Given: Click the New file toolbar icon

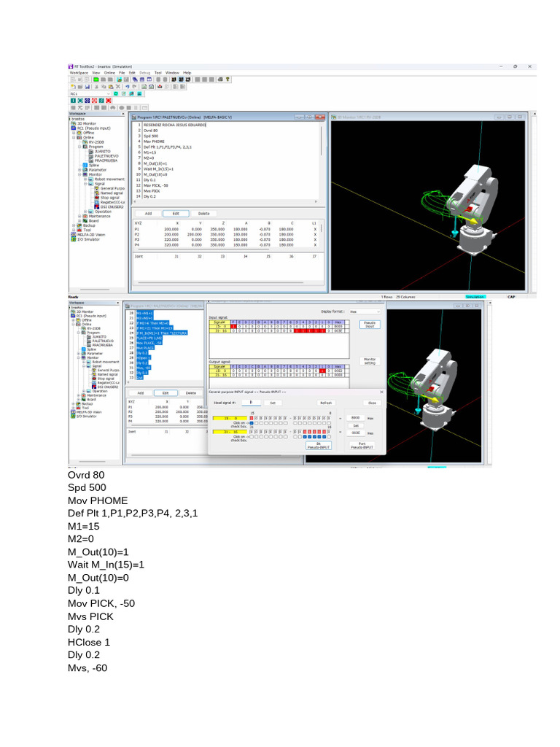Looking at the screenshot, I should 73,87.
